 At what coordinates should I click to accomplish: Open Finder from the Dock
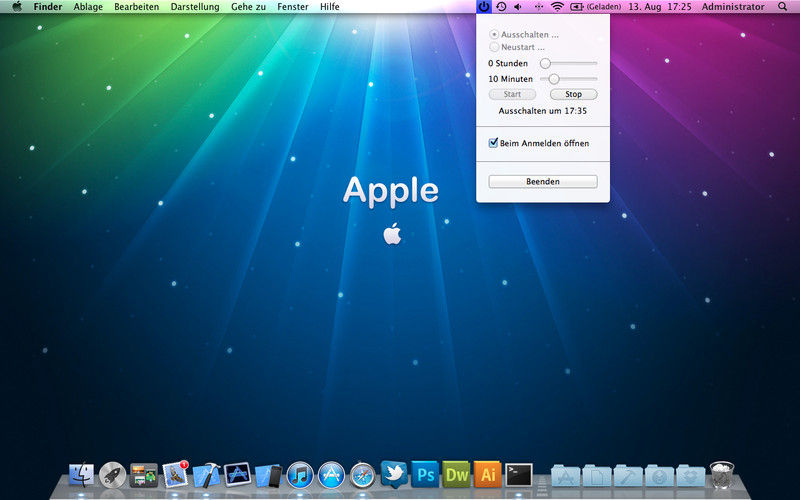82,475
